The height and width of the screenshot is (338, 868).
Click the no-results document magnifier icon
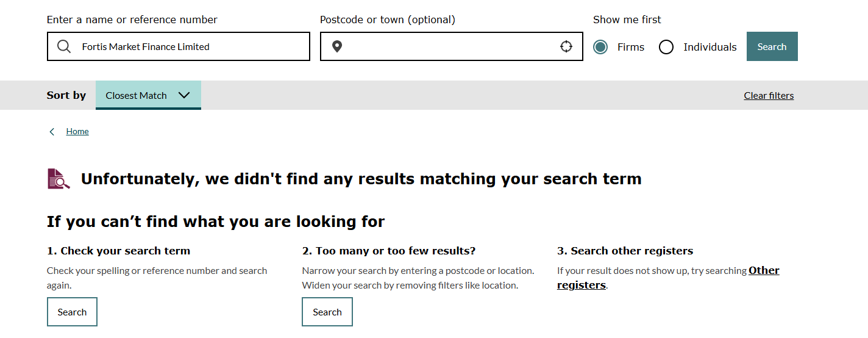click(59, 179)
